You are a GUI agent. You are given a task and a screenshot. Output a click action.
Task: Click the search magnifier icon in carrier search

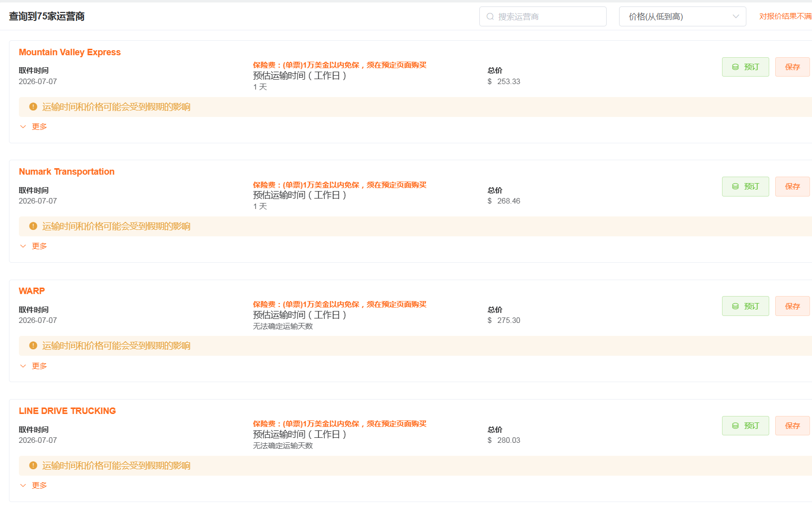[490, 16]
